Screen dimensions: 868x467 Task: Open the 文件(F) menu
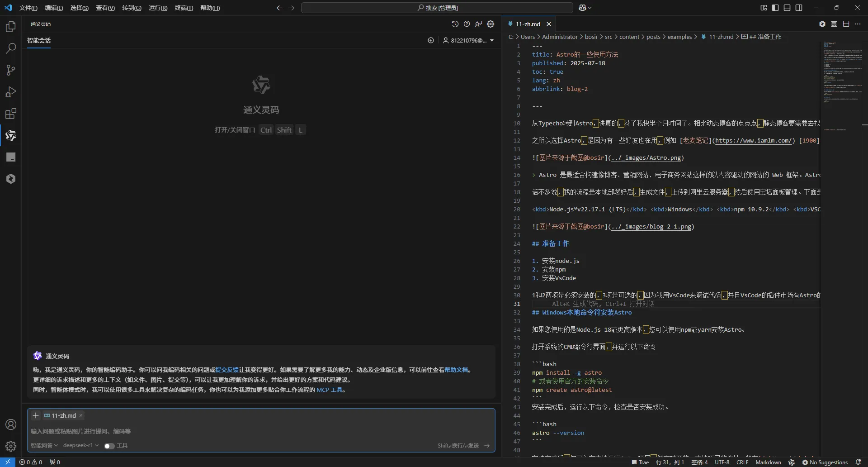click(28, 8)
